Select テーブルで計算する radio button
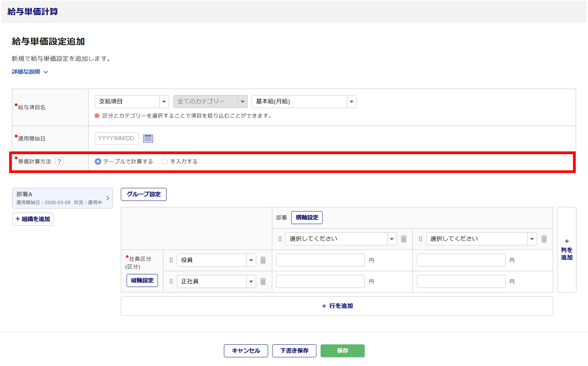The width and height of the screenshot is (588, 366). click(98, 162)
